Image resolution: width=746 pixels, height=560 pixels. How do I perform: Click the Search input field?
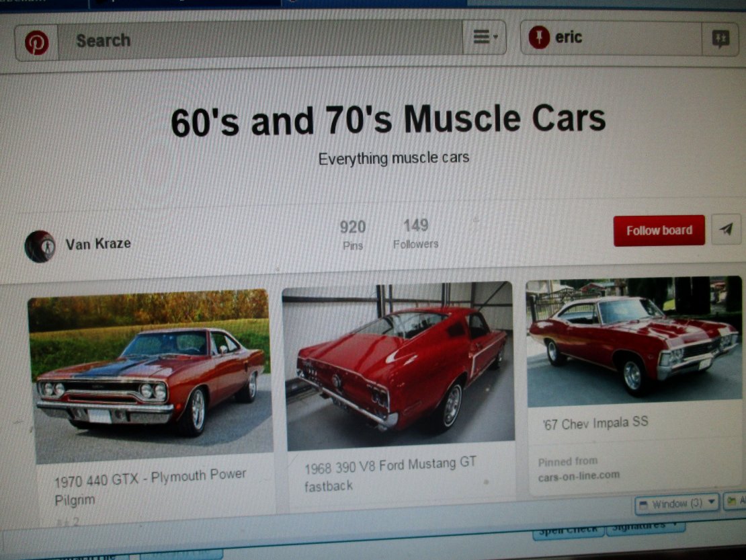[260, 40]
